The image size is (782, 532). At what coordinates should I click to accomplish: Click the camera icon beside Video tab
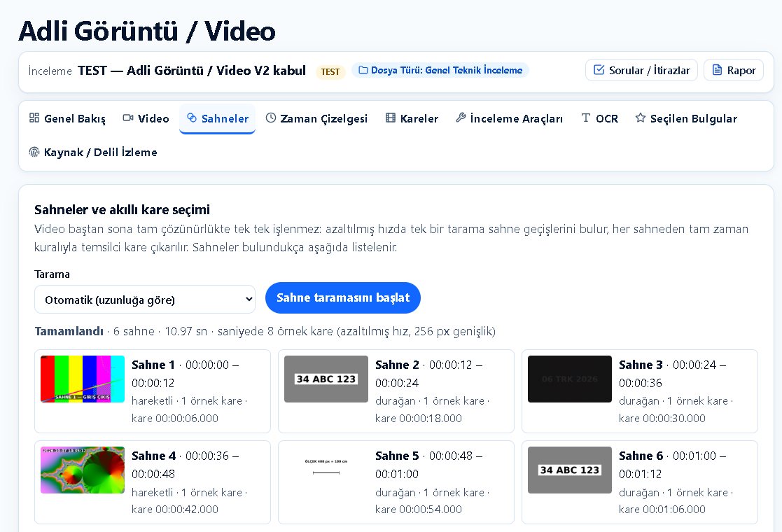coord(127,118)
